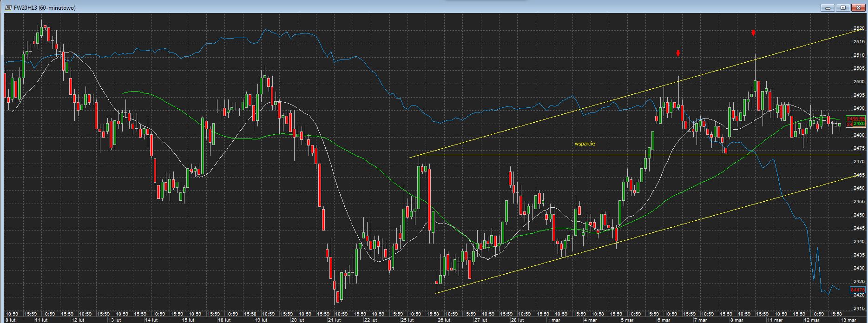
Task: Click the 2520 level on price axis
Action: [859, 28]
